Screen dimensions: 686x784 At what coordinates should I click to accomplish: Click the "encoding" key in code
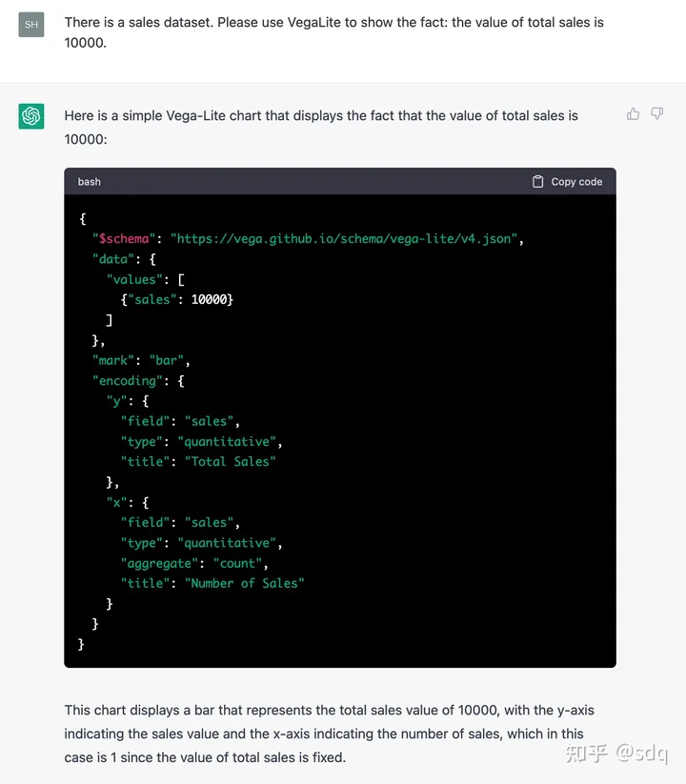tap(128, 380)
